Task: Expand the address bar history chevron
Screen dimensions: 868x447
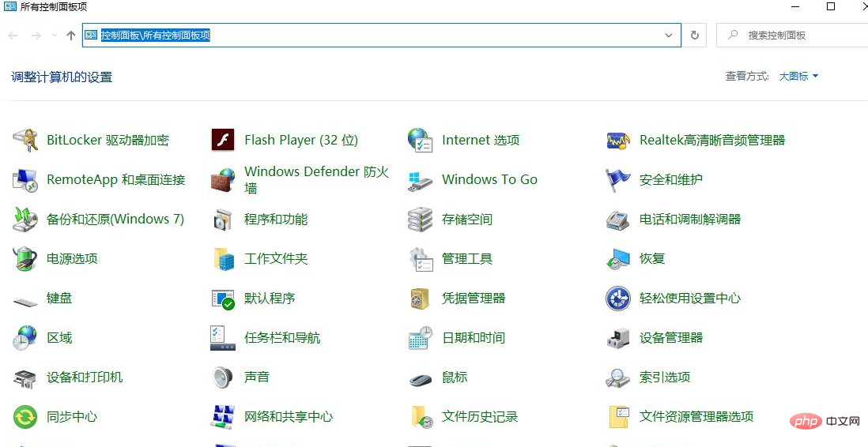Action: click(x=669, y=36)
